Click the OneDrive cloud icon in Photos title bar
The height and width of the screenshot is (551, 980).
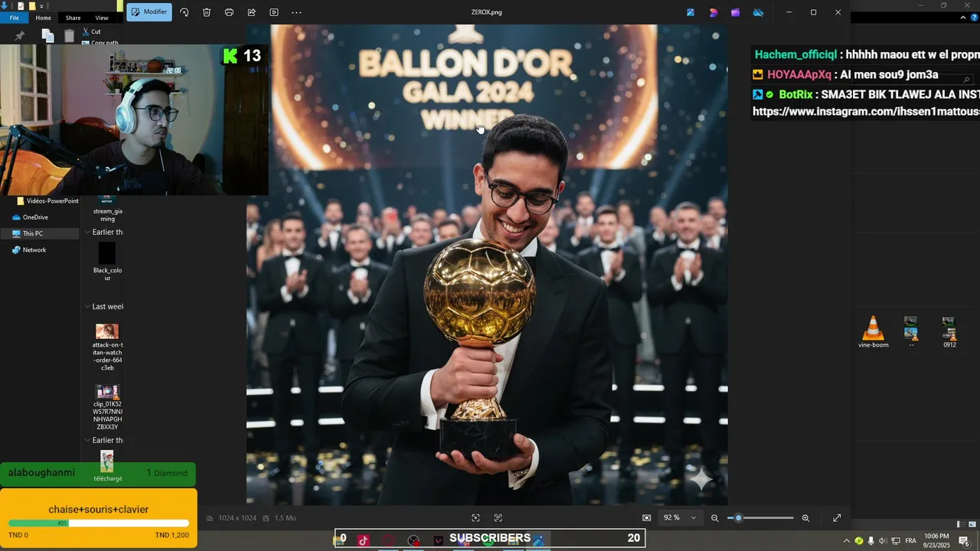[758, 12]
